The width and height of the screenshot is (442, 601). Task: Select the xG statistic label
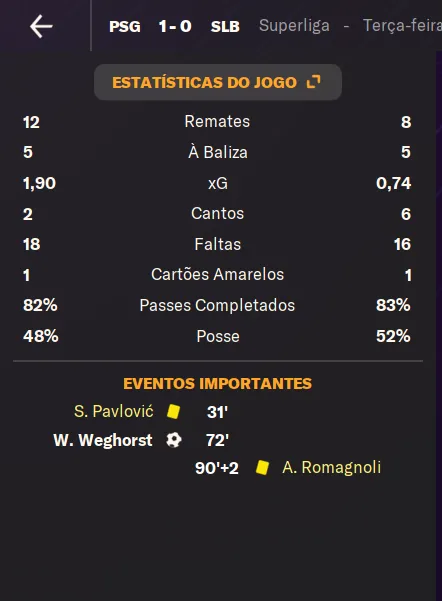click(x=218, y=183)
